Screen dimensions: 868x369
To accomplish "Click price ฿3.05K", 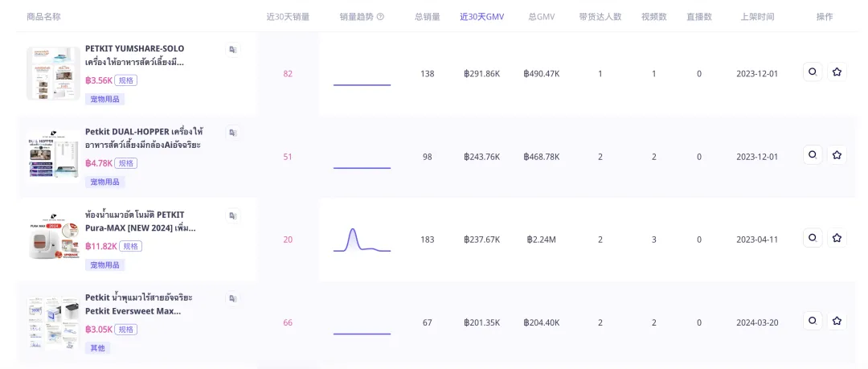I will pyautogui.click(x=99, y=329).
